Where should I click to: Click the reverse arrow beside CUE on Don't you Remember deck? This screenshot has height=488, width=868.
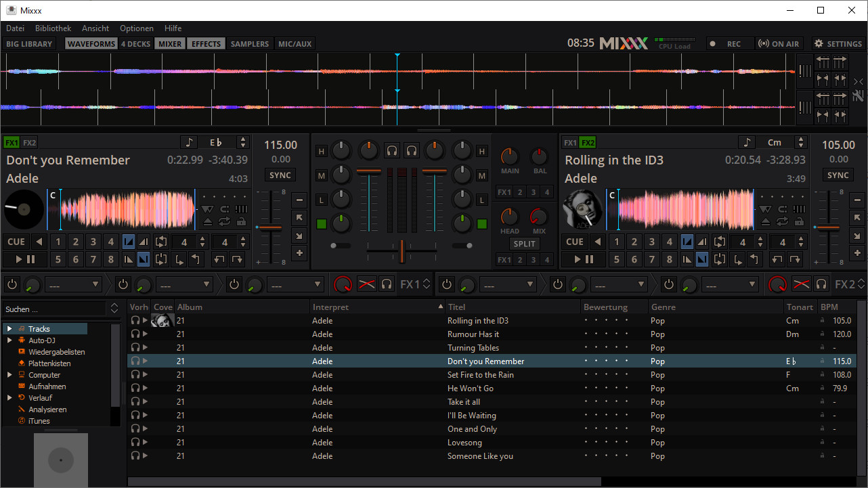[39, 242]
